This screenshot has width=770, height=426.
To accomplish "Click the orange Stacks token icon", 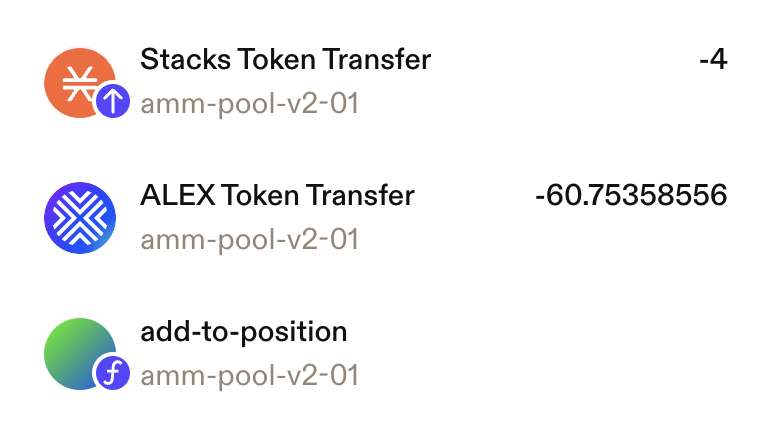I will pyautogui.click(x=80, y=83).
